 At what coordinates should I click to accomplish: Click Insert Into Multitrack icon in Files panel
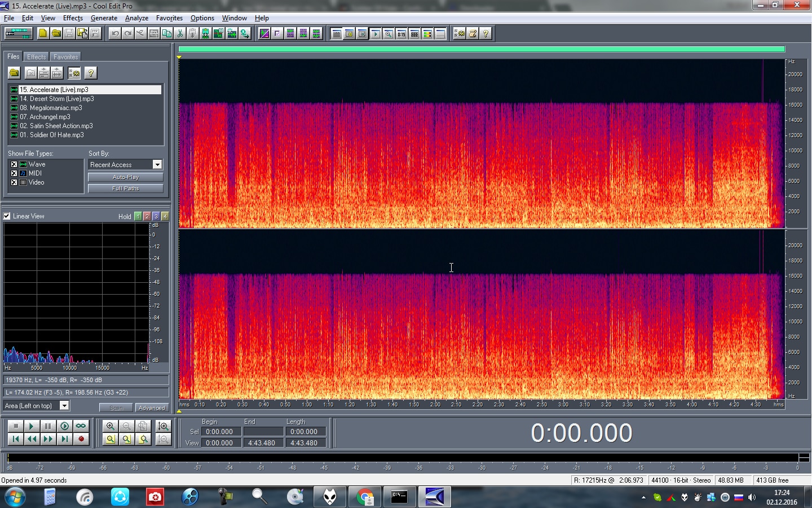click(44, 73)
